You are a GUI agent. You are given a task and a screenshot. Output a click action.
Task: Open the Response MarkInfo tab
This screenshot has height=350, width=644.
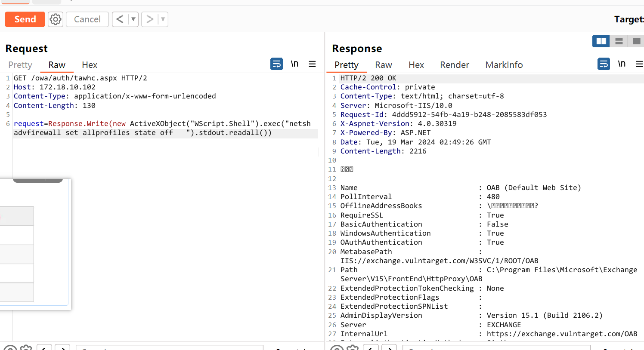coord(504,65)
